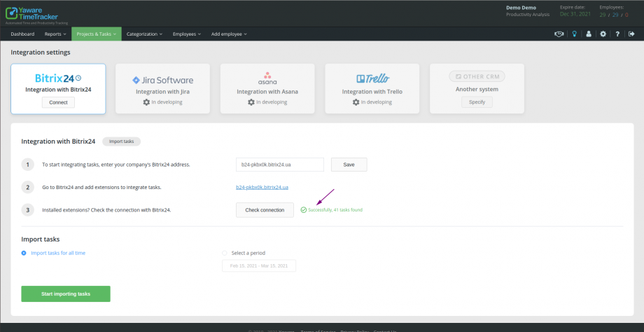Viewport: 644px width, 332px height.
Task: Click the 'Integration settings' heading
Action: point(41,53)
